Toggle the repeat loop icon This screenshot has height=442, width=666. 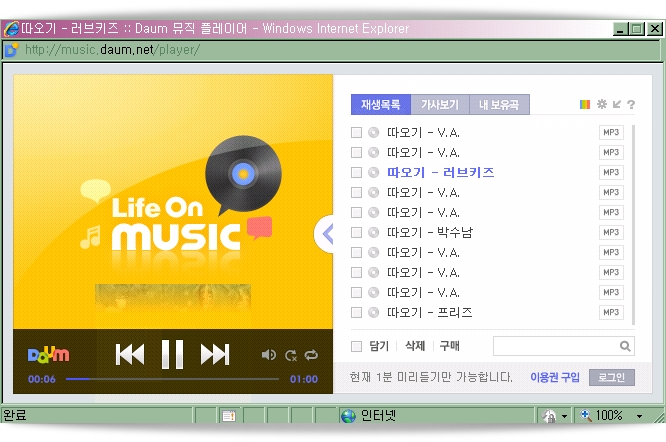tap(311, 355)
